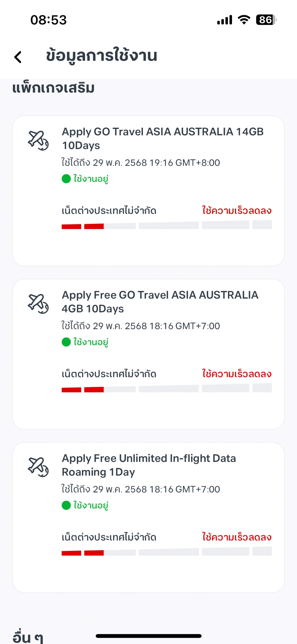Tap green active dot on 14GB package
Screen dimensions: 297x644
tap(66, 179)
